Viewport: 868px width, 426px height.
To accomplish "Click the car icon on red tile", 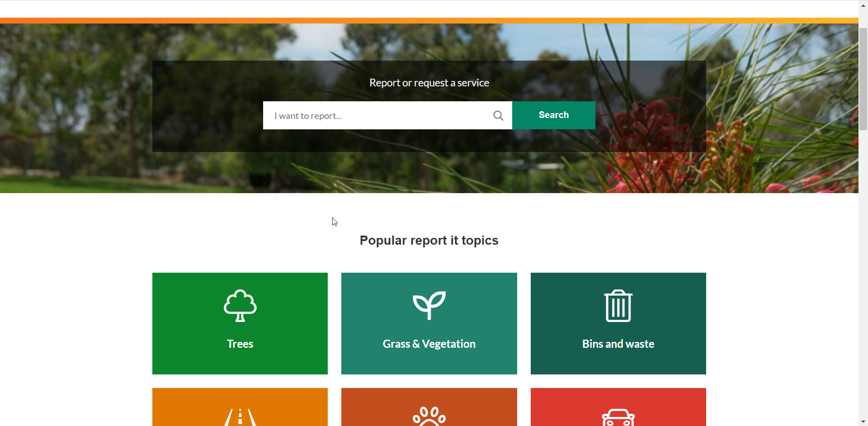I will pos(618,417).
